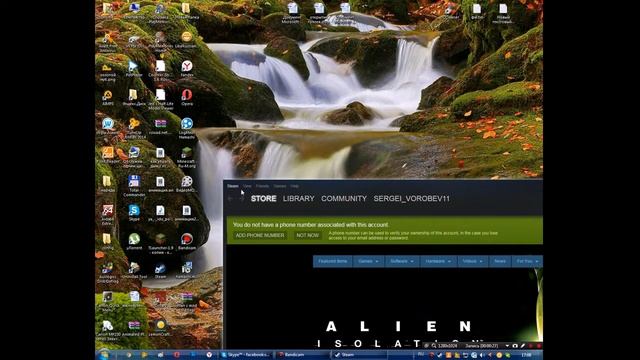Launch the Skype desktop shortcut
This screenshot has height=360, width=640.
click(134, 213)
